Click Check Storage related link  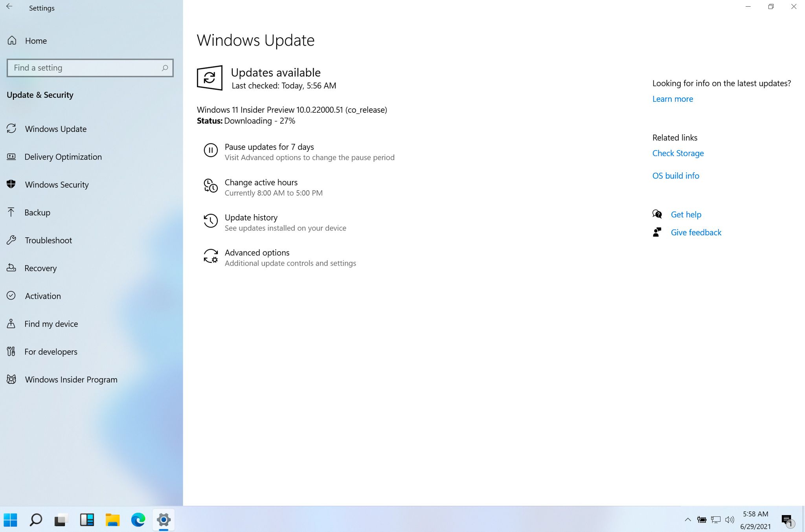(677, 152)
